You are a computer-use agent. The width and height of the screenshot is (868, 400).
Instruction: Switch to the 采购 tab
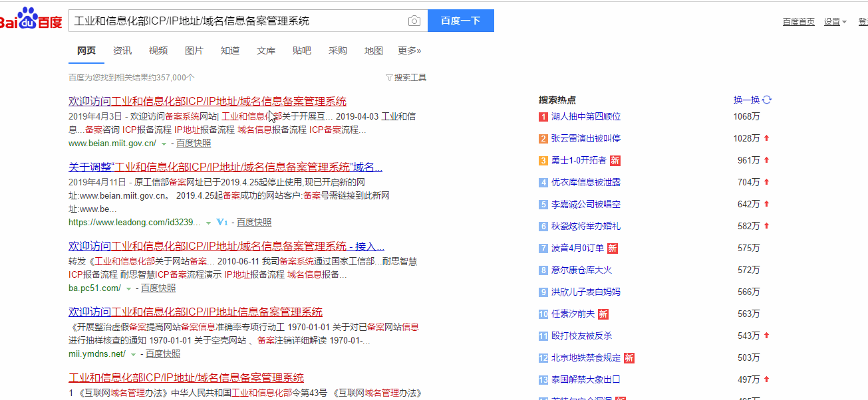pyautogui.click(x=338, y=50)
